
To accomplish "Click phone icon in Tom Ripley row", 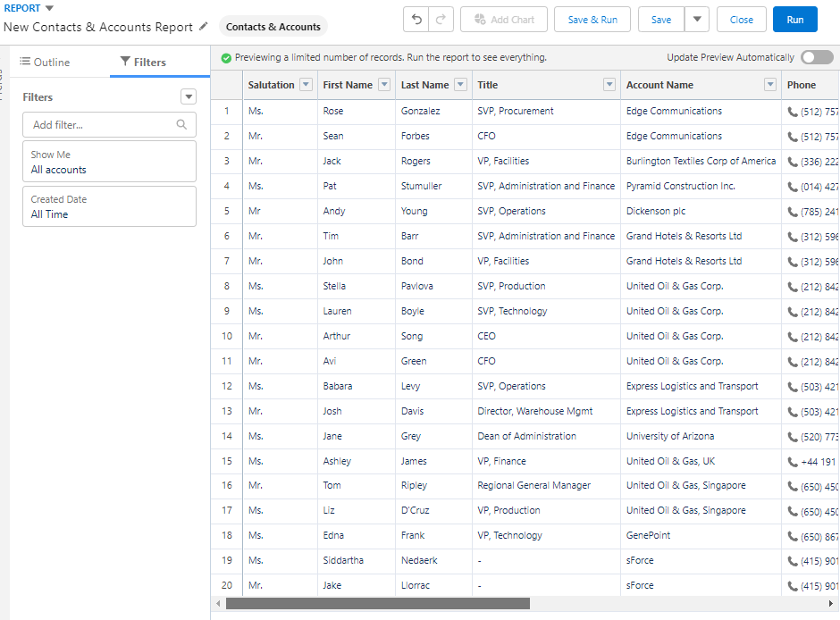I will click(x=793, y=486).
